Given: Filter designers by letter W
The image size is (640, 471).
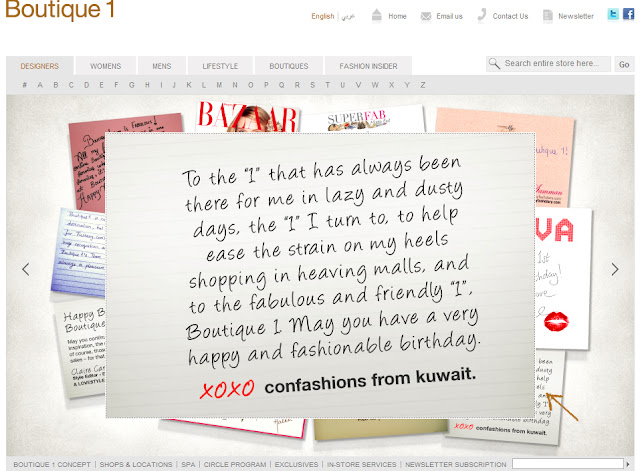Looking at the screenshot, I should click(375, 85).
